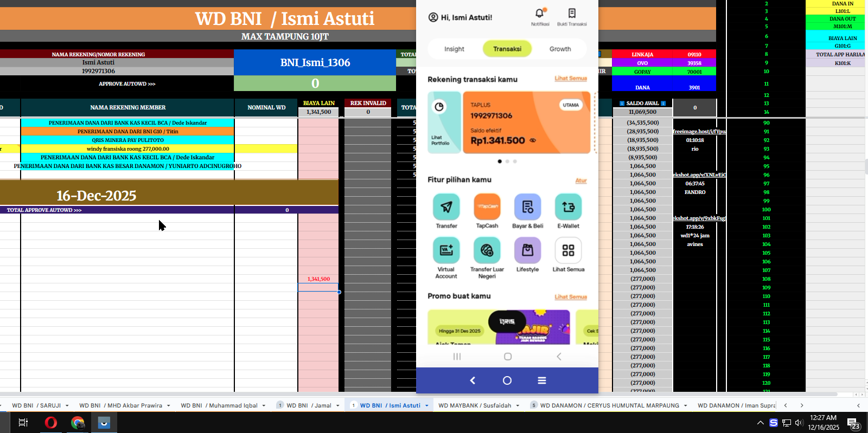This screenshot has height=433, width=868.
Task: Click the white back arrow on the blue bar
Action: point(473,380)
